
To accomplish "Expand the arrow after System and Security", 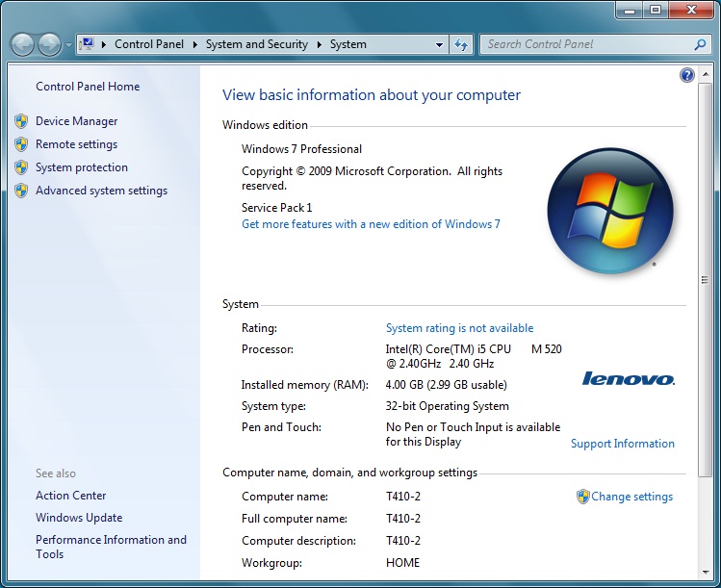I will (320, 44).
